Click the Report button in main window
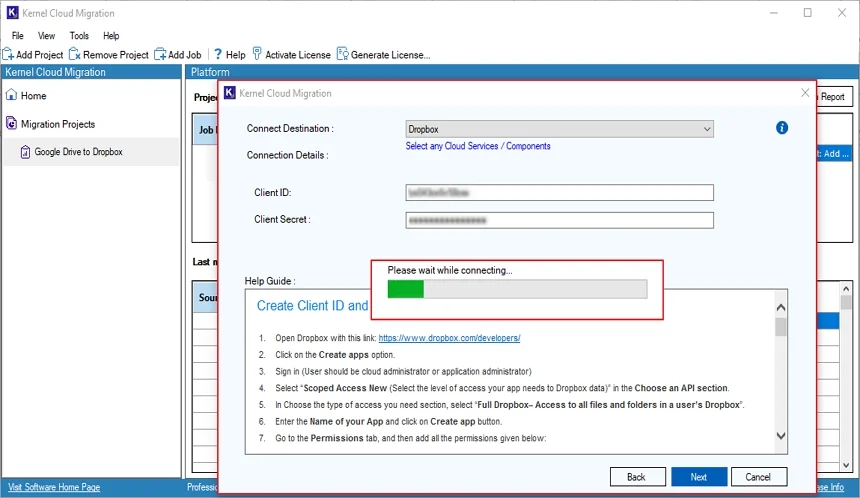 tap(833, 97)
